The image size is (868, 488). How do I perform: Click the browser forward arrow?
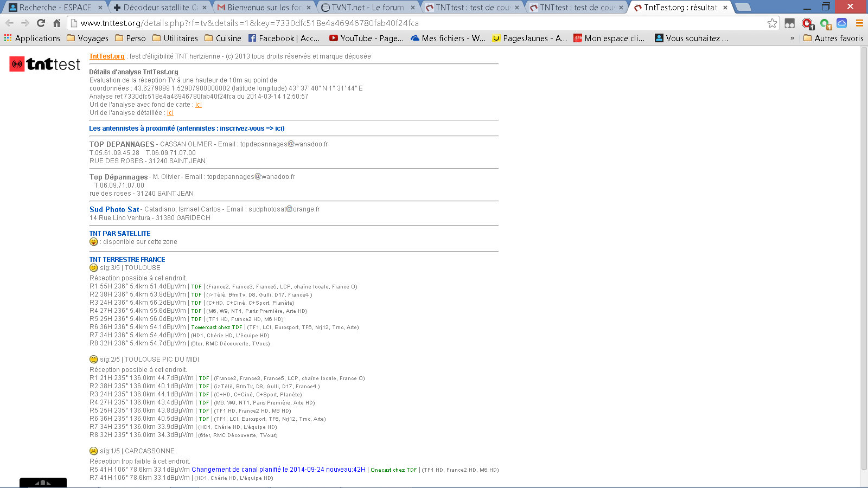[x=25, y=23]
